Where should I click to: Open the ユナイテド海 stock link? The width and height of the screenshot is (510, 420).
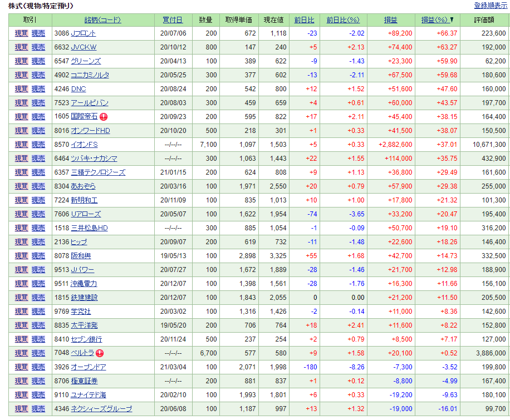[89, 395]
